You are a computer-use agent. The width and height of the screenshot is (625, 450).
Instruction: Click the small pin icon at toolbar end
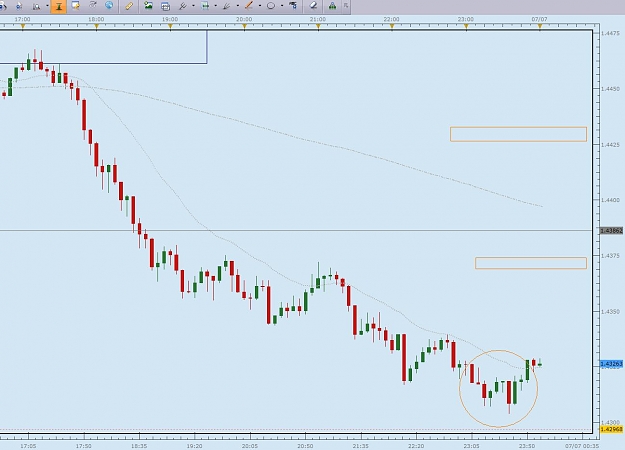click(x=346, y=6)
